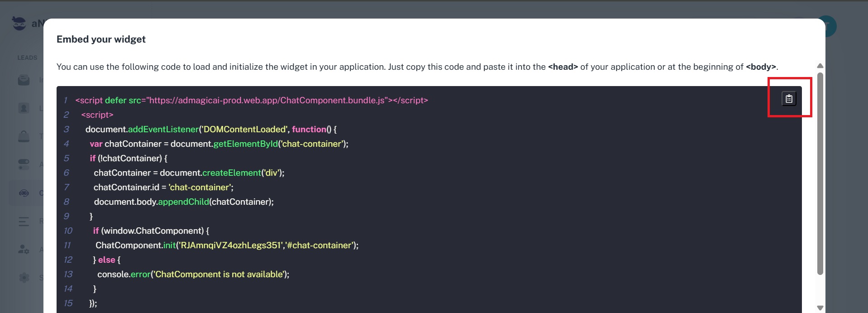Copy the embed code to clipboard
Viewport: 868px width, 313px height.
pos(789,99)
